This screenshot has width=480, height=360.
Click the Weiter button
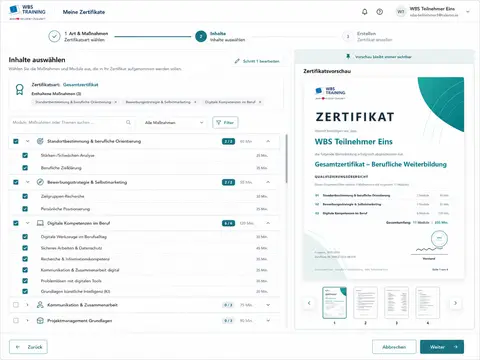point(442,347)
